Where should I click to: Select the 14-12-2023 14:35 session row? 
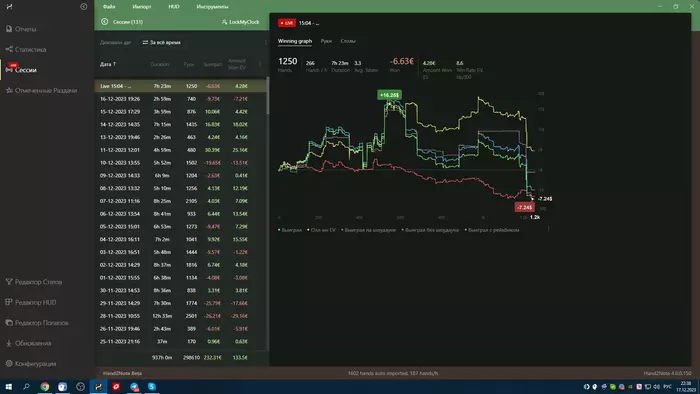pyautogui.click(x=180, y=124)
